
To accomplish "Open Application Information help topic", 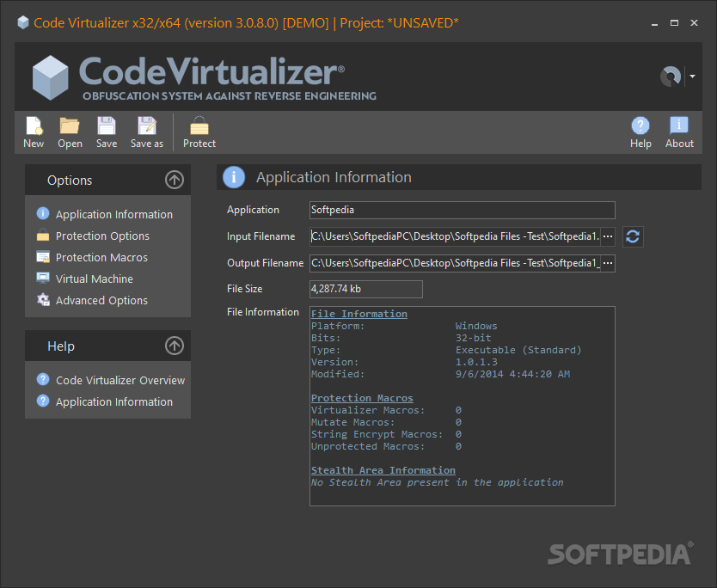I will 114,402.
